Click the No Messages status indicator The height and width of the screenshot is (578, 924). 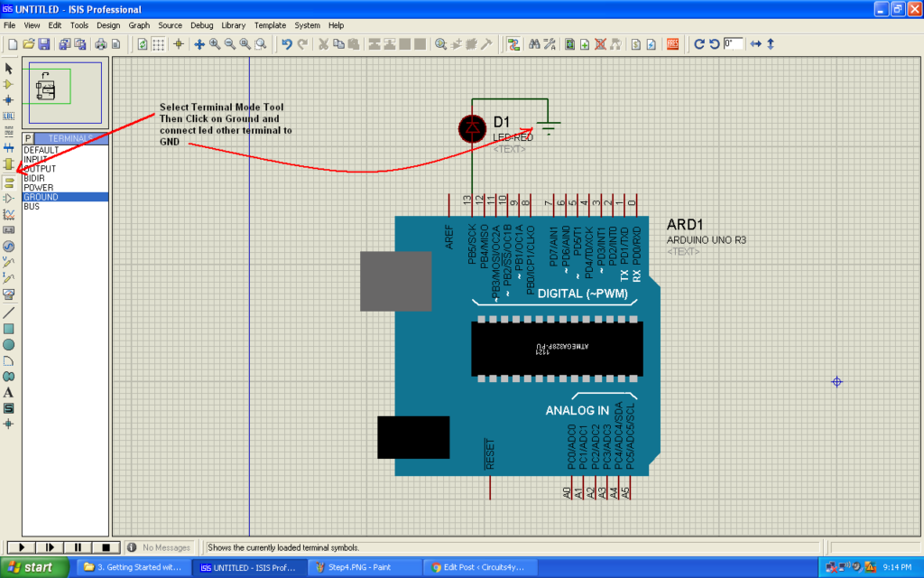161,547
